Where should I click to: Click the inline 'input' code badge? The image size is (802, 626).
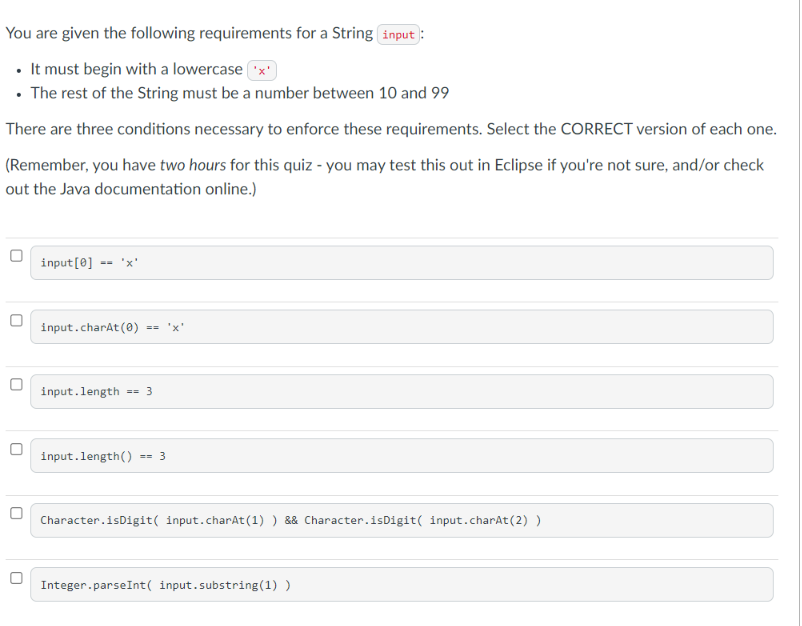click(398, 33)
